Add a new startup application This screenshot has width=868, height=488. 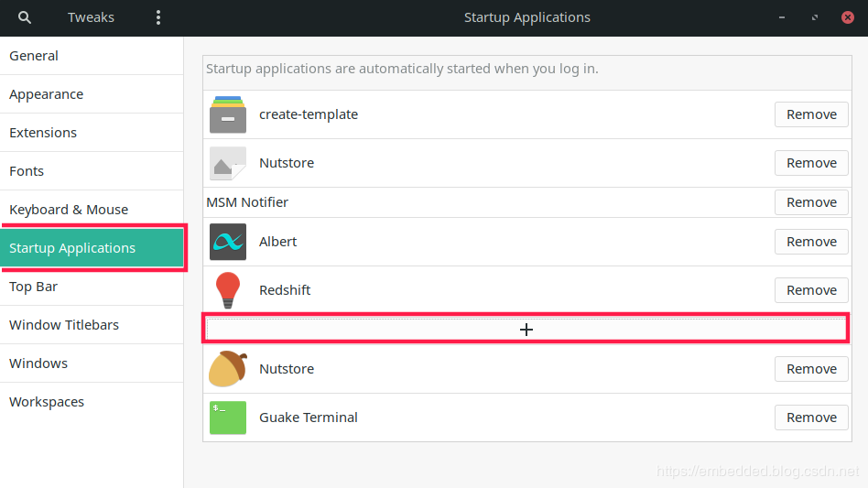click(526, 330)
